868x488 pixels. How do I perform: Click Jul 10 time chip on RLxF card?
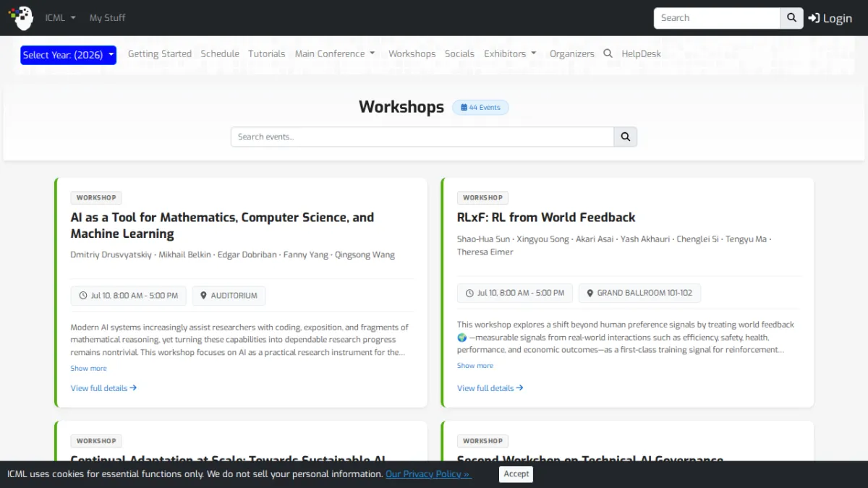tap(515, 294)
